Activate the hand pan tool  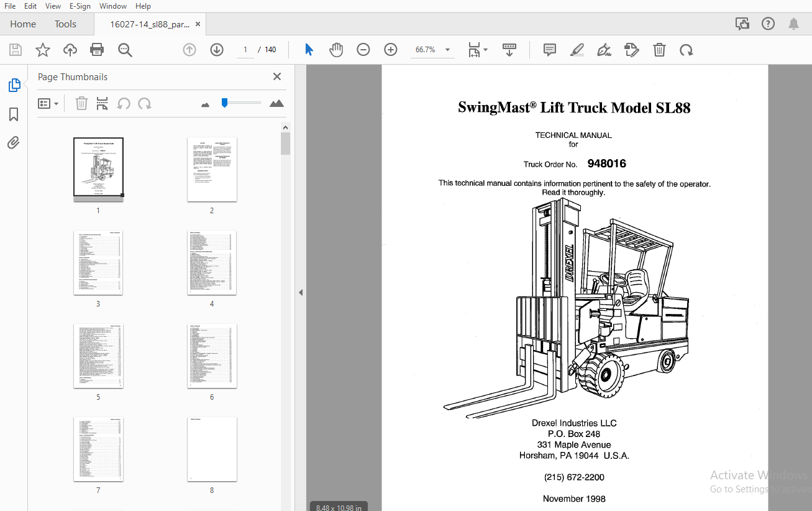pyautogui.click(x=336, y=50)
